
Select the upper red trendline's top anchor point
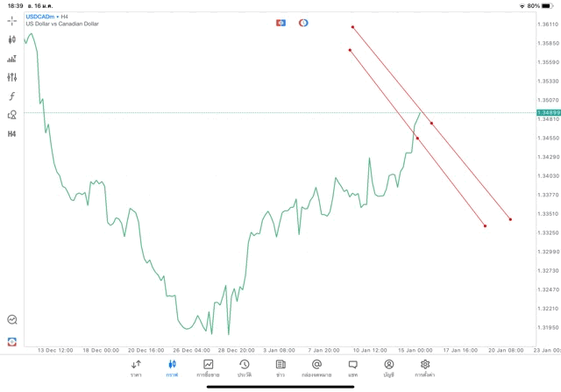352,27
